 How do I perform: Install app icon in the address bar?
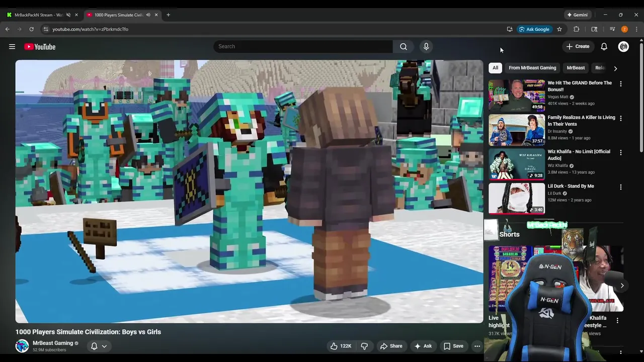[x=510, y=29]
